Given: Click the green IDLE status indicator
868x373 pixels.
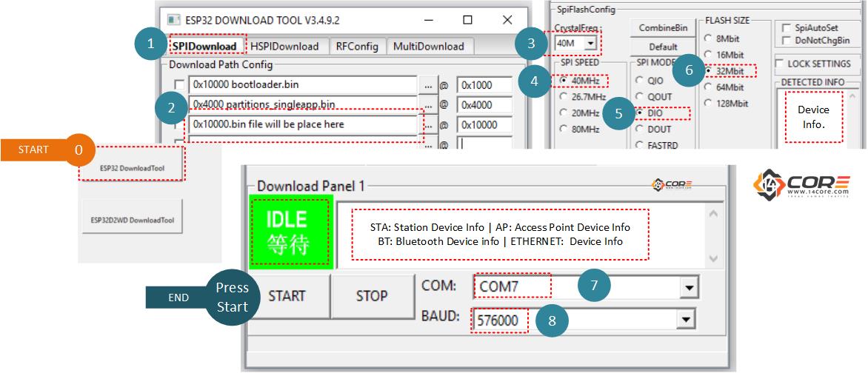Looking at the screenshot, I should tap(291, 232).
